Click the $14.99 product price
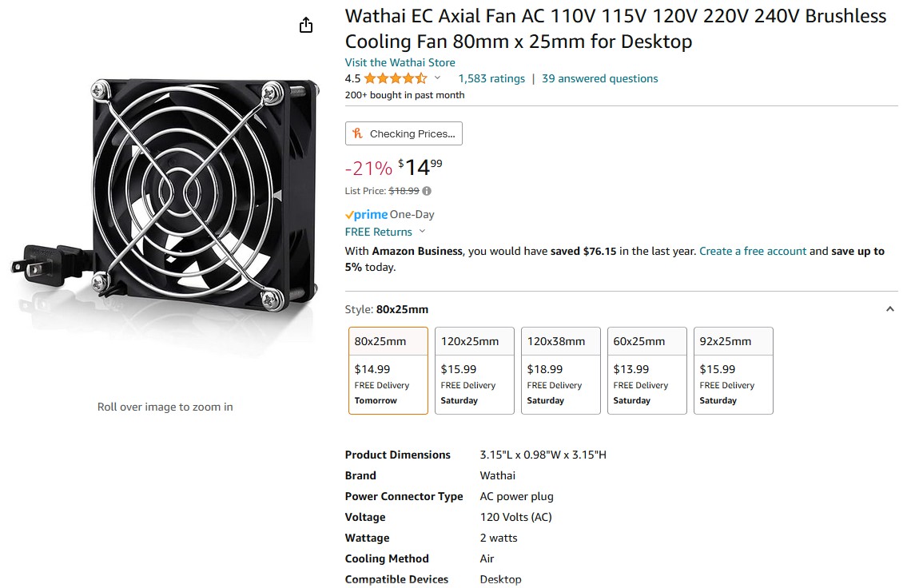 tap(420, 167)
